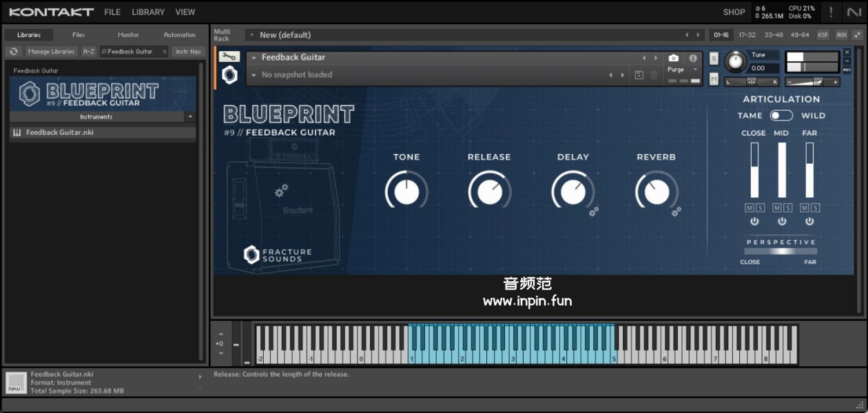The width and height of the screenshot is (868, 413).
Task: Open instrument edit mode with the wrench icon
Action: pyautogui.click(x=229, y=57)
